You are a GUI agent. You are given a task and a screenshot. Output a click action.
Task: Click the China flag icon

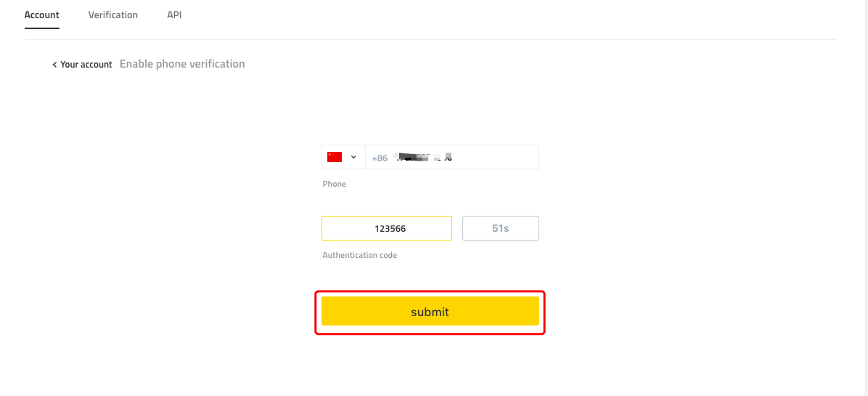pyautogui.click(x=335, y=157)
